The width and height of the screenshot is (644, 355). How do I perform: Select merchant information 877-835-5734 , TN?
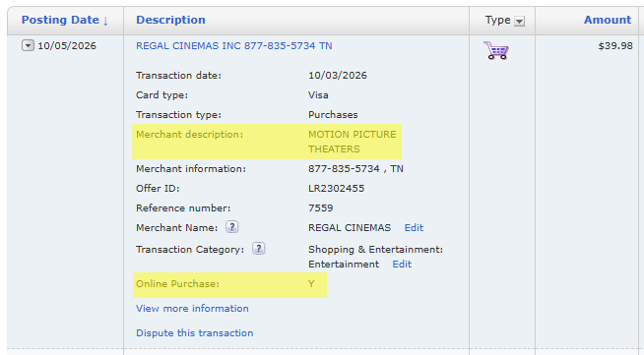click(355, 169)
